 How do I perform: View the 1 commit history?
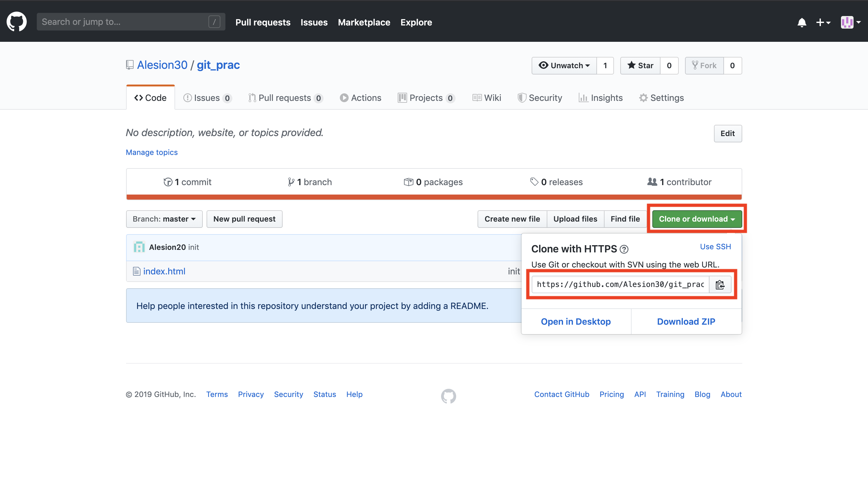tap(187, 182)
